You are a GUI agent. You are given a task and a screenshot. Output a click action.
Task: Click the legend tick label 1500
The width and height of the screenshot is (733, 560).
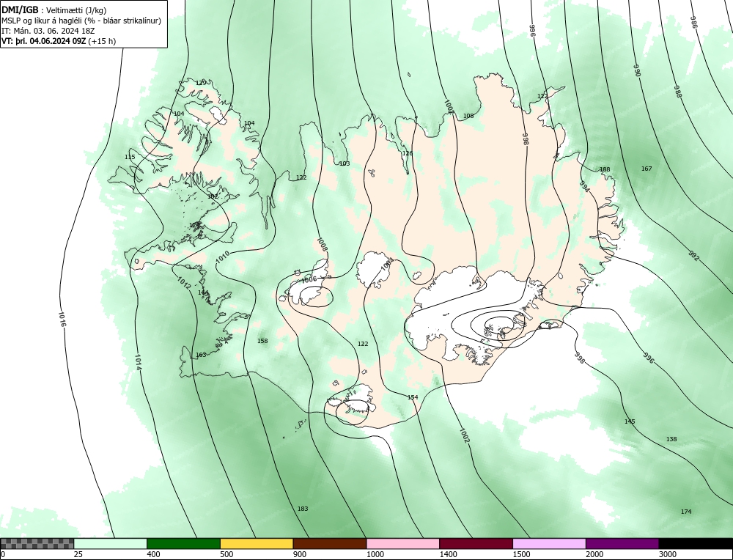point(522,554)
